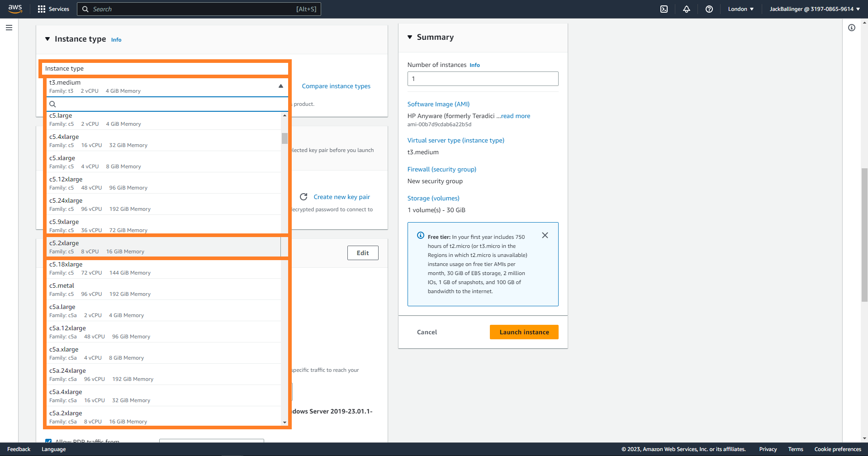Click Launch instance button
The height and width of the screenshot is (456, 868).
524,332
